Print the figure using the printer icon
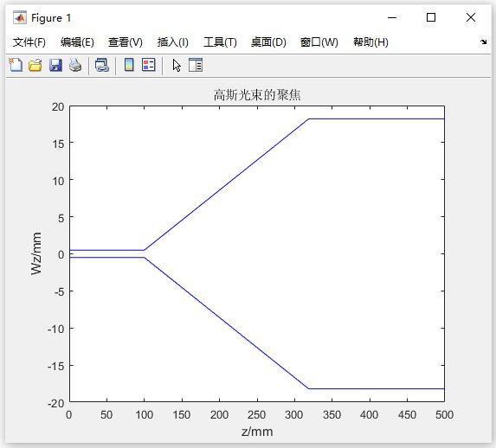The image size is (496, 448). click(x=75, y=65)
